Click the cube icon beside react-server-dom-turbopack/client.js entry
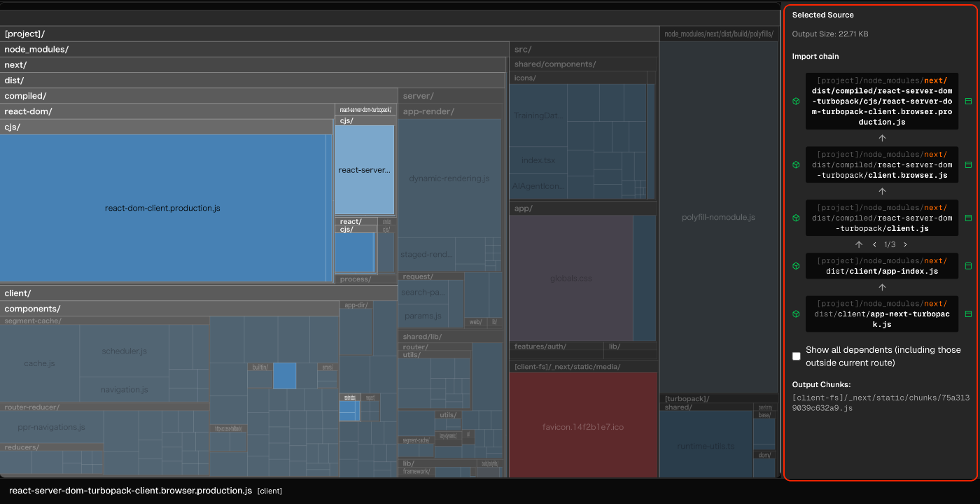 point(796,218)
